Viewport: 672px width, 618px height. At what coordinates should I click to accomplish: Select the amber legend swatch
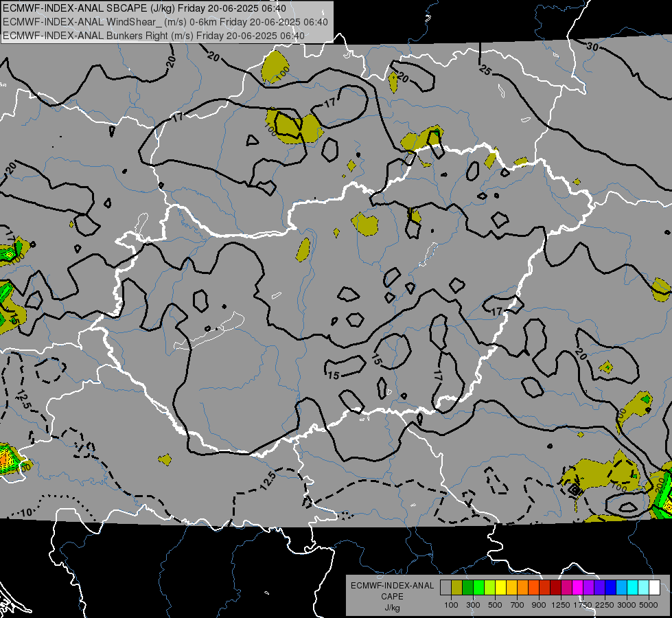pos(512,587)
